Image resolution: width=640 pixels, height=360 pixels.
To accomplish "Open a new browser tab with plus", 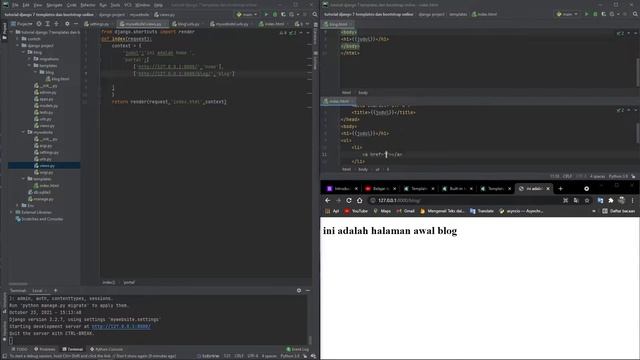I will 560,189.
